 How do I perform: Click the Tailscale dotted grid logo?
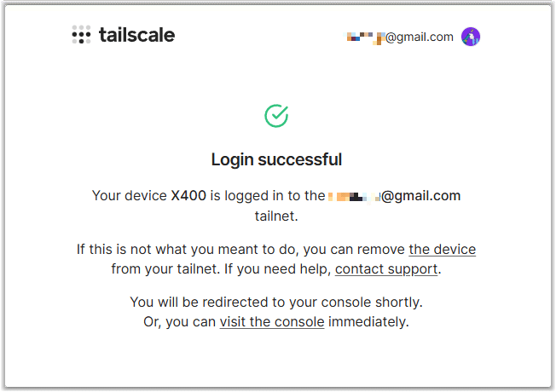click(x=81, y=35)
